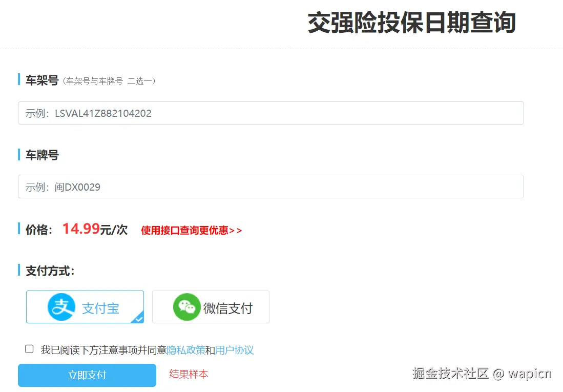Switch payment selection back to Alipay

(x=85, y=307)
